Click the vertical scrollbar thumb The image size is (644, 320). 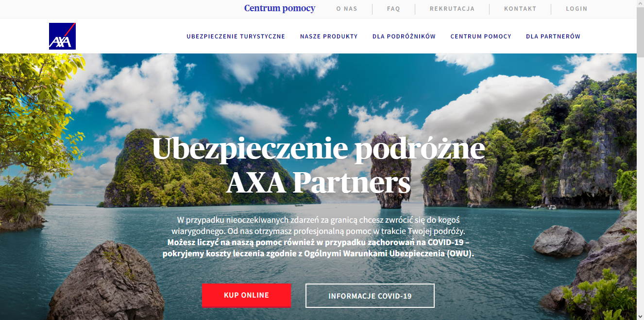(640, 32)
